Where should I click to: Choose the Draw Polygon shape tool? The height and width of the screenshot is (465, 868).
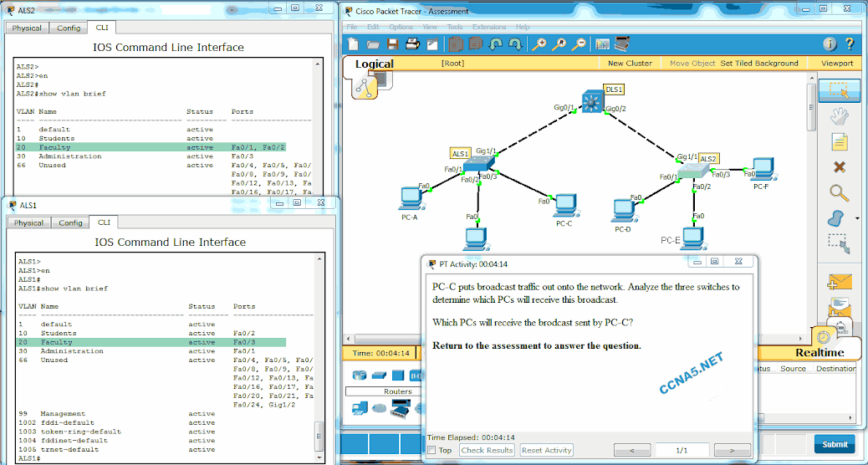coord(838,217)
